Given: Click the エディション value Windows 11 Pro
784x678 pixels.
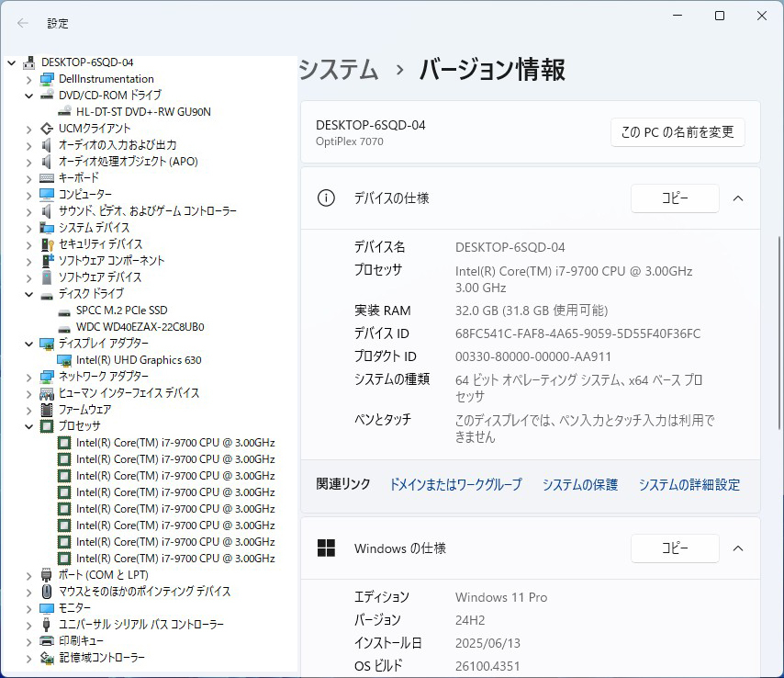Looking at the screenshot, I should coord(501,597).
